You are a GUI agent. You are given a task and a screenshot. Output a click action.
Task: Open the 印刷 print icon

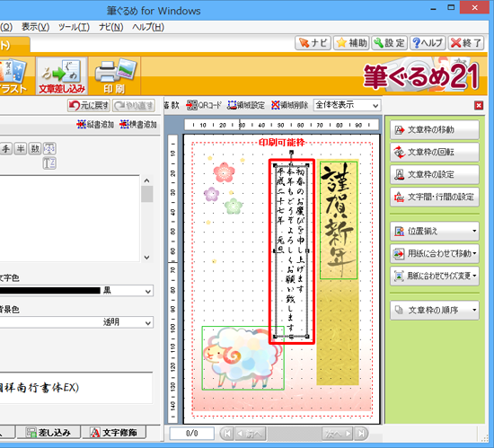click(114, 75)
